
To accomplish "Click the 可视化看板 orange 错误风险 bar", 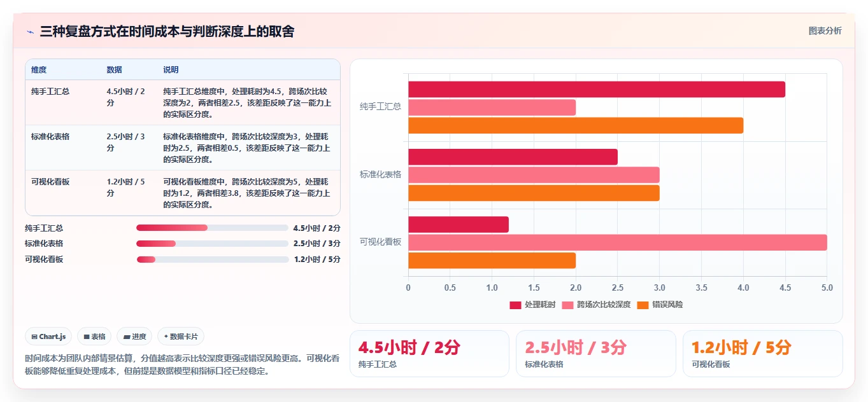I will (x=492, y=260).
